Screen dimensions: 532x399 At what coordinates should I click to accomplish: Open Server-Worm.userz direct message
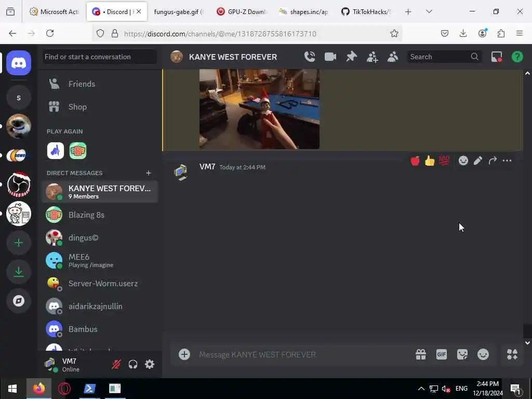(x=100, y=283)
